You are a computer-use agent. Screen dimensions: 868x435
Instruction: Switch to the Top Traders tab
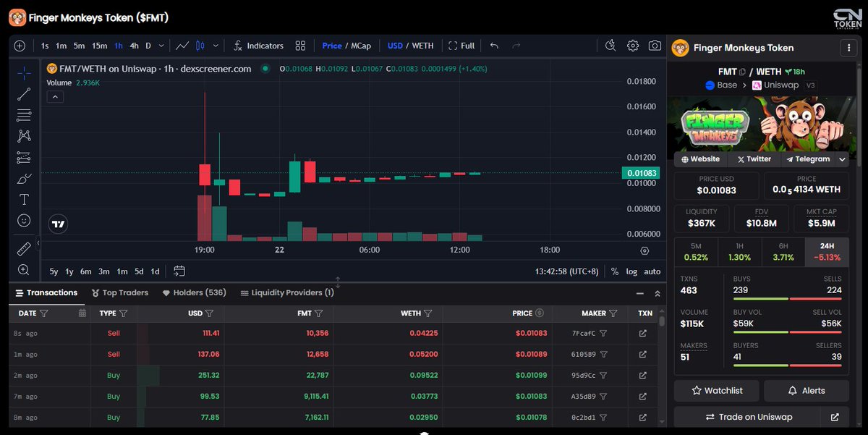120,292
